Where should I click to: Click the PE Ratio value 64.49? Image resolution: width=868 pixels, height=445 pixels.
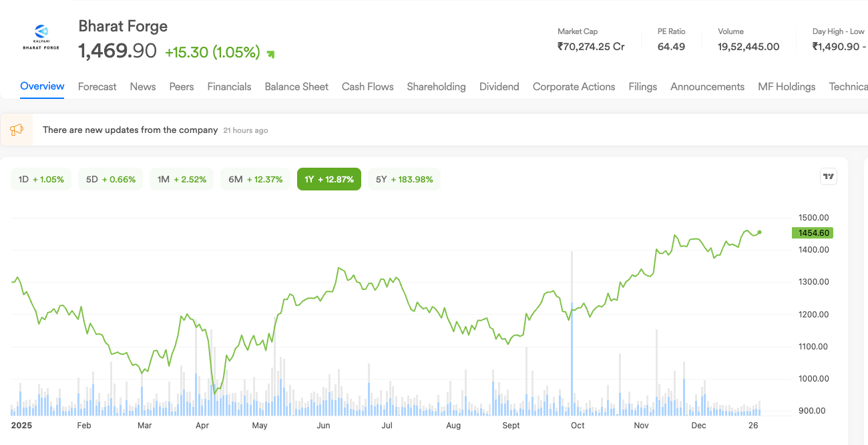(x=671, y=47)
